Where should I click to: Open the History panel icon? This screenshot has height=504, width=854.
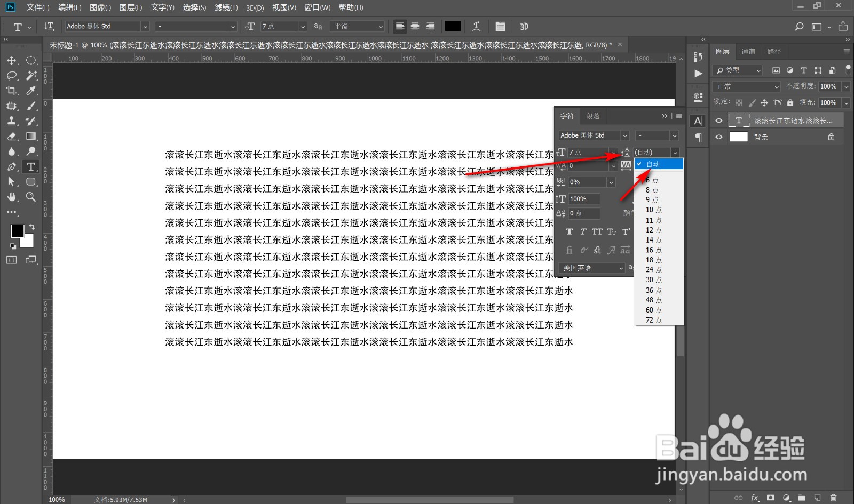pyautogui.click(x=698, y=57)
